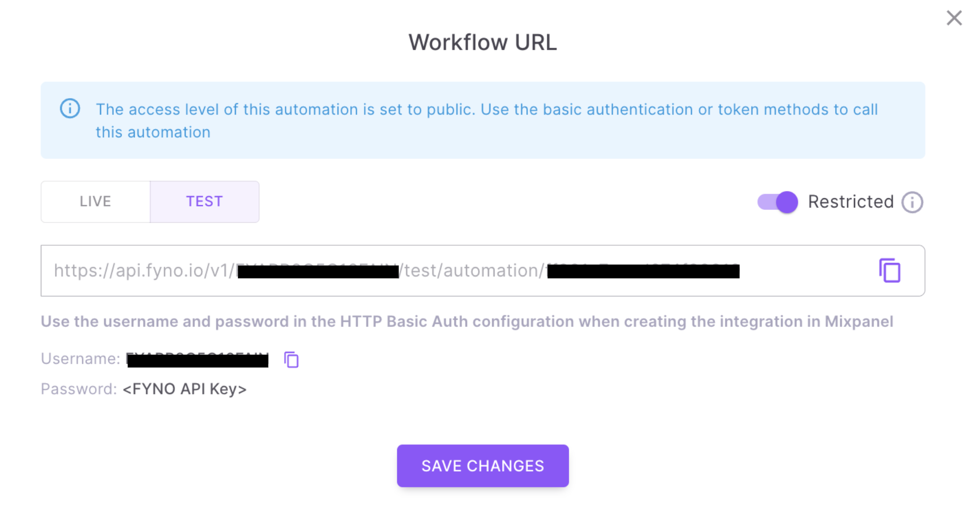Screen dimensions: 980x517
Task: Click the 'https://api.fyno.io/v1/' URL prefix
Action: [x=144, y=270]
